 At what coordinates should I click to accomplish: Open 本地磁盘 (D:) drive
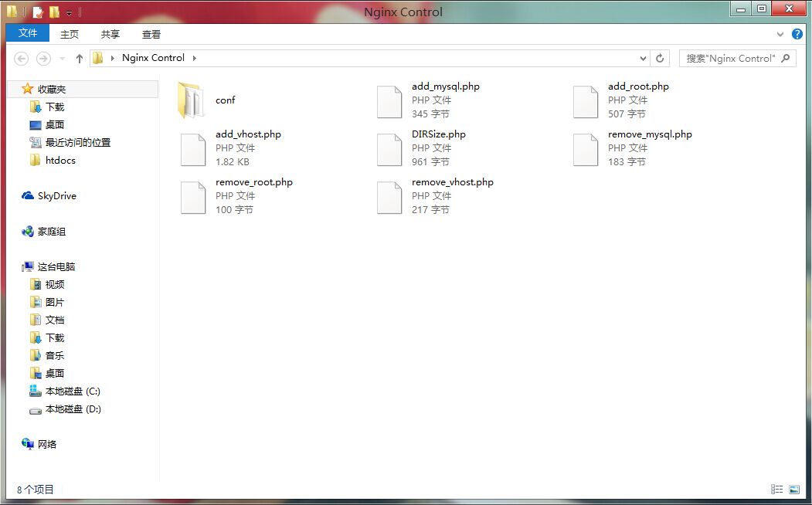point(65,408)
